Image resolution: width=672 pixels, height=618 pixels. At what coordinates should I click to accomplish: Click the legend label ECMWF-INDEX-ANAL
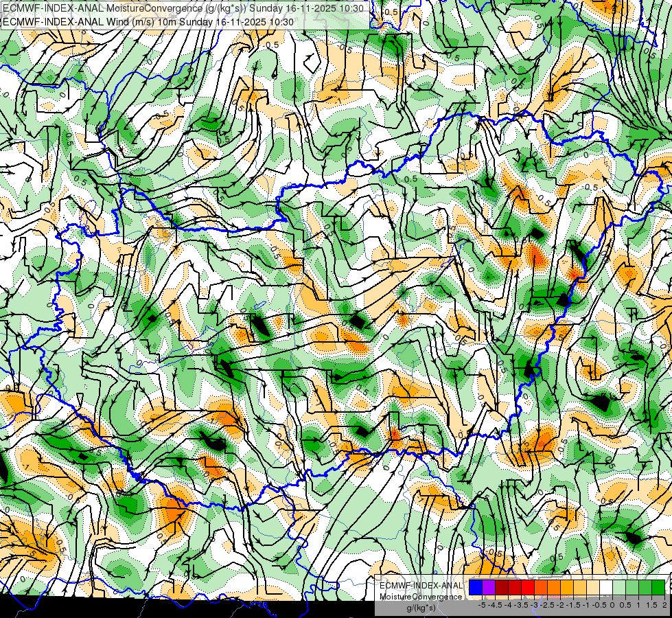(x=421, y=586)
